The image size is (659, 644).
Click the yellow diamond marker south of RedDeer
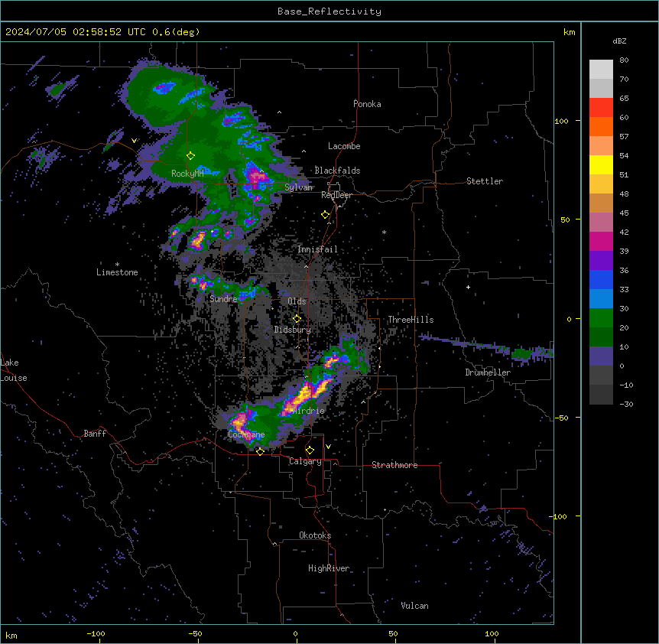coord(325,215)
